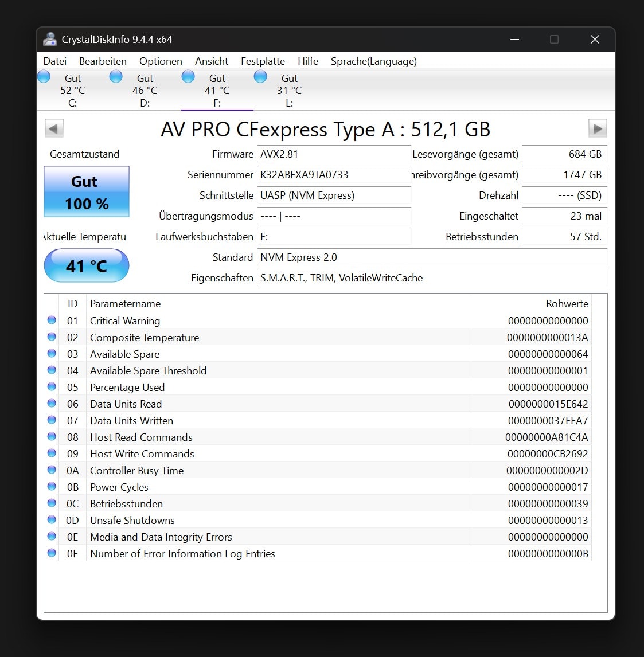The height and width of the screenshot is (657, 644).
Task: Open the Hilfe menu
Action: point(308,61)
